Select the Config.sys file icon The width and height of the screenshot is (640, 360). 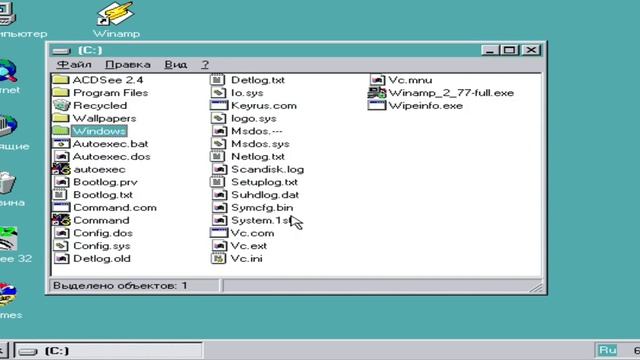(61, 246)
